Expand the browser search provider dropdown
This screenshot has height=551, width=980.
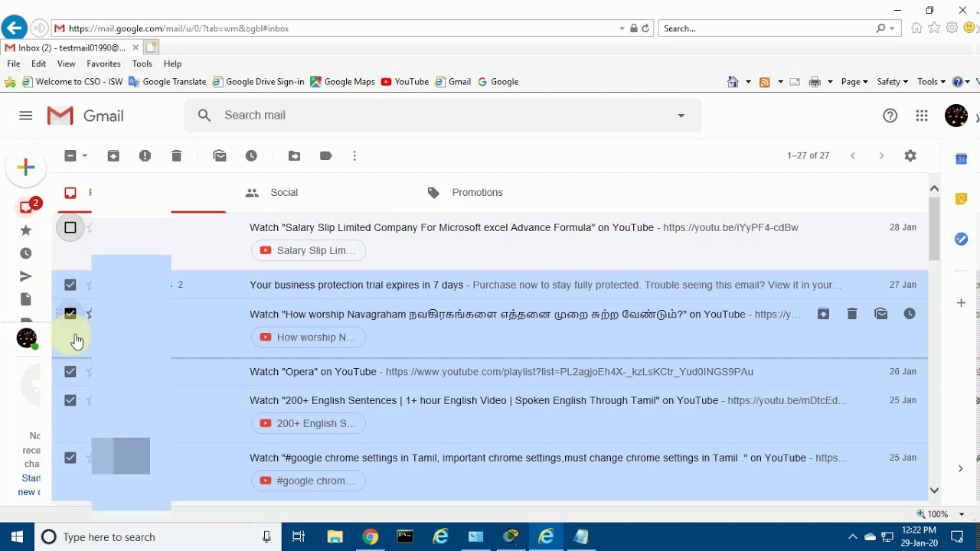click(x=892, y=28)
